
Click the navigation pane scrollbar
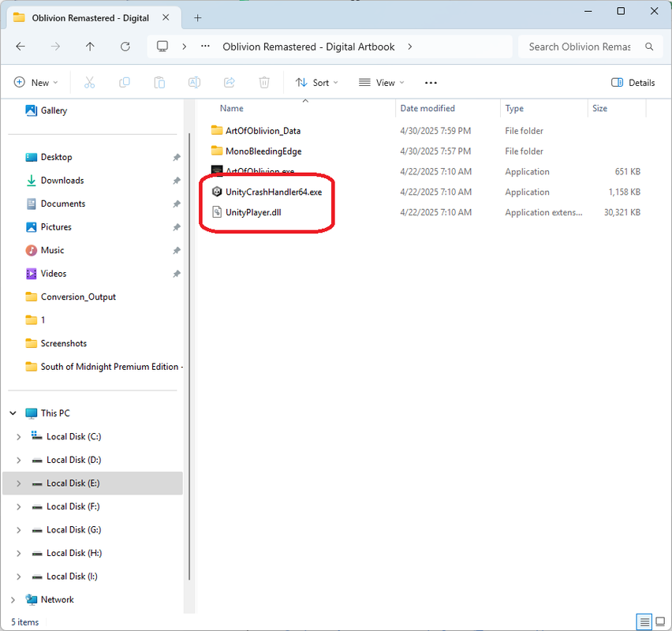point(189,356)
